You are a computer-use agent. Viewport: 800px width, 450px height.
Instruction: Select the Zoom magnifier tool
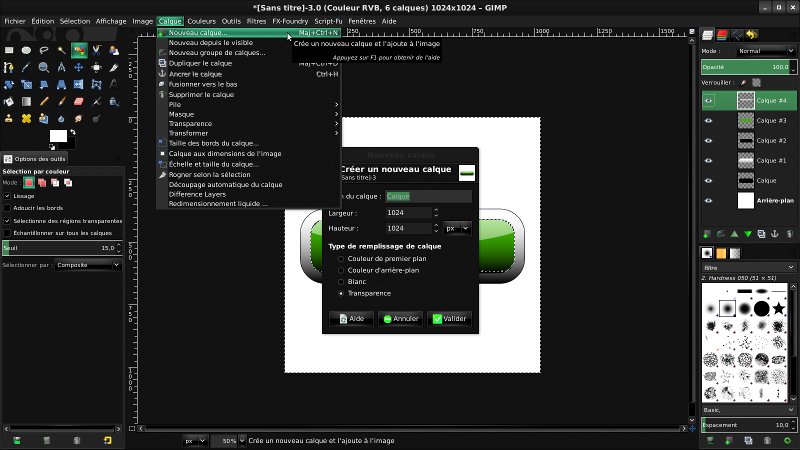pyautogui.click(x=44, y=67)
